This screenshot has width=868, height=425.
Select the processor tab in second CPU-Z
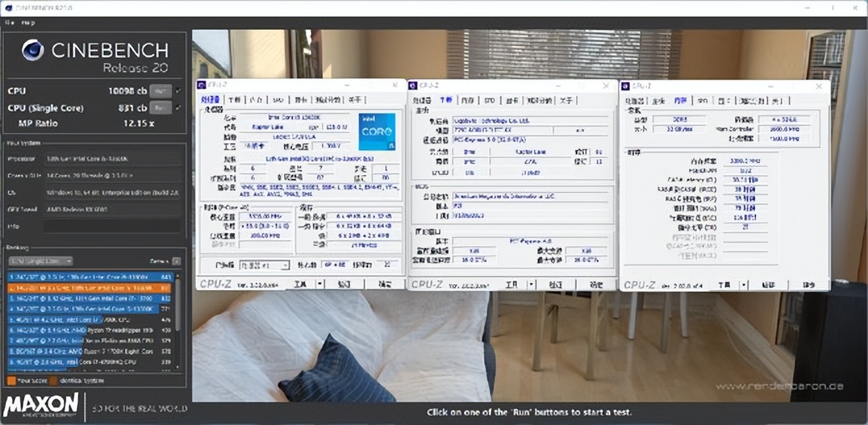(x=422, y=100)
